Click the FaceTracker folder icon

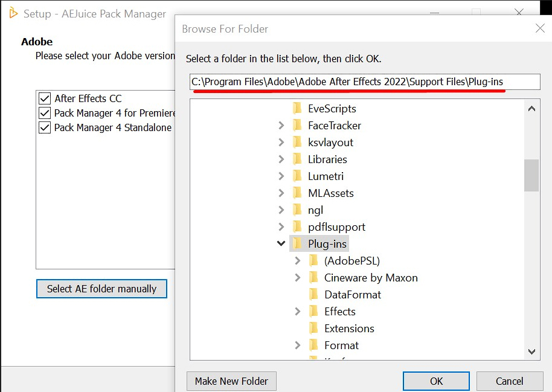[297, 126]
